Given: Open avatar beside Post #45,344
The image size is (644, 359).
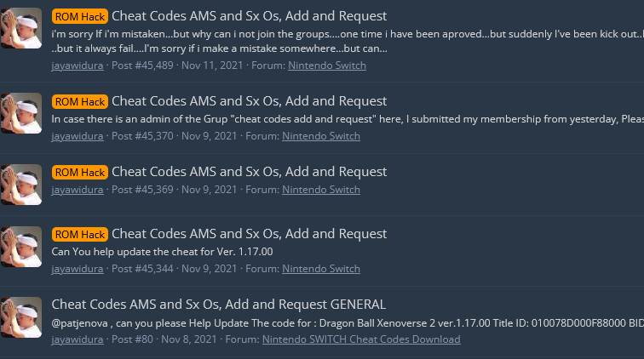Looking at the screenshot, I should coord(21,247).
